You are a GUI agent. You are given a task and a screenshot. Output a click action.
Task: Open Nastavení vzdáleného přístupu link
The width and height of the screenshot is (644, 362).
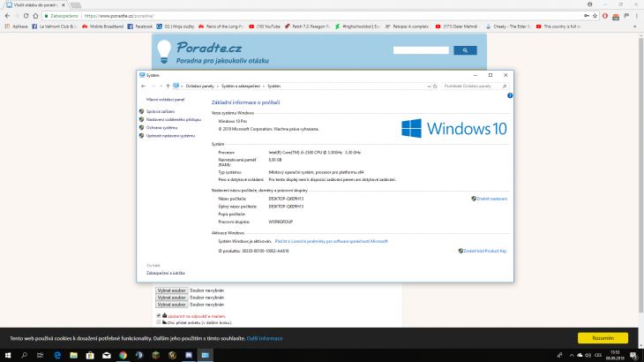174,119
